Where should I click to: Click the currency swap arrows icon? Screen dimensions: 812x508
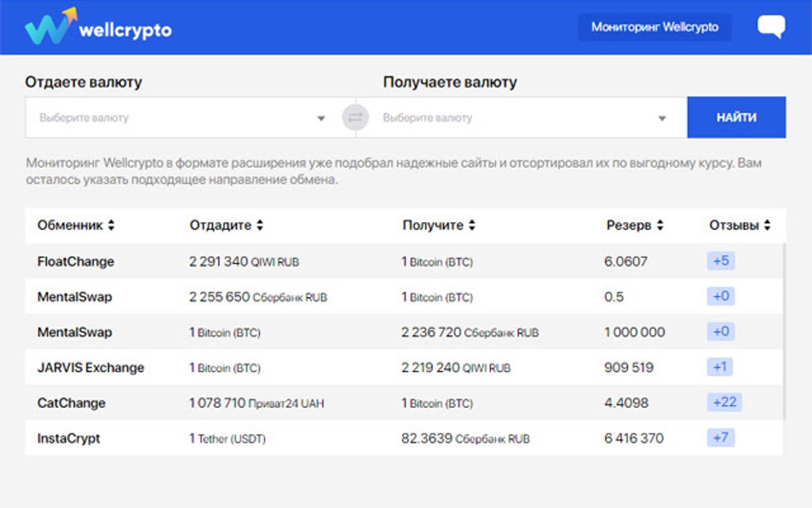355,116
